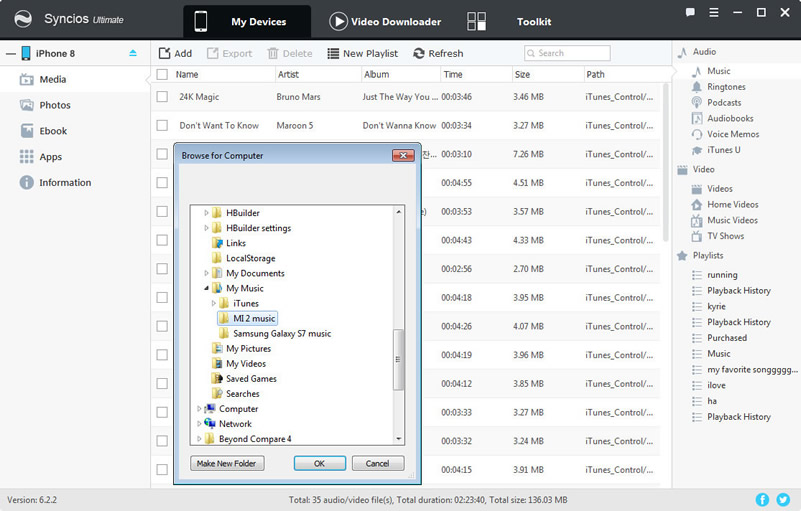This screenshot has width=801, height=511.
Task: Check the box for the 3.57 MB song
Action: pos(162,211)
